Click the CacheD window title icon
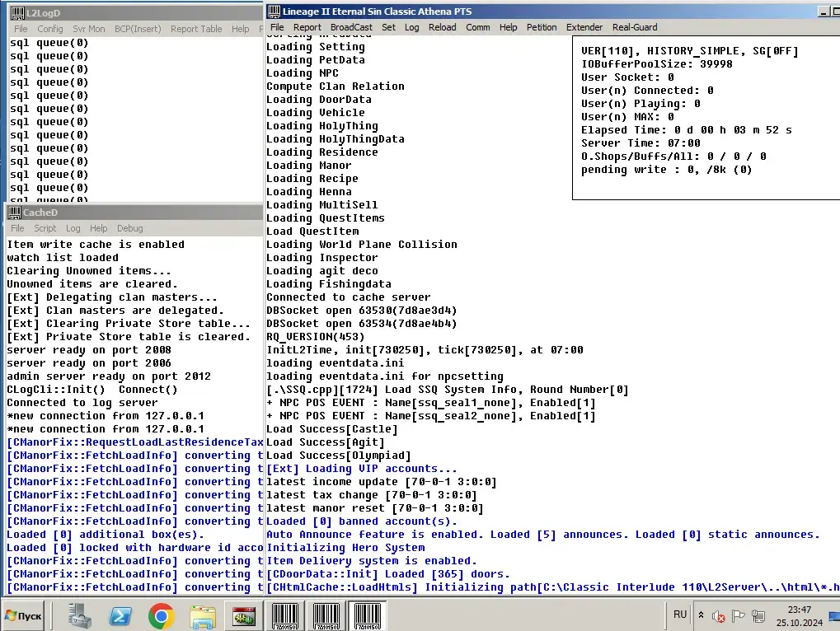The width and height of the screenshot is (840, 631). tap(14, 213)
